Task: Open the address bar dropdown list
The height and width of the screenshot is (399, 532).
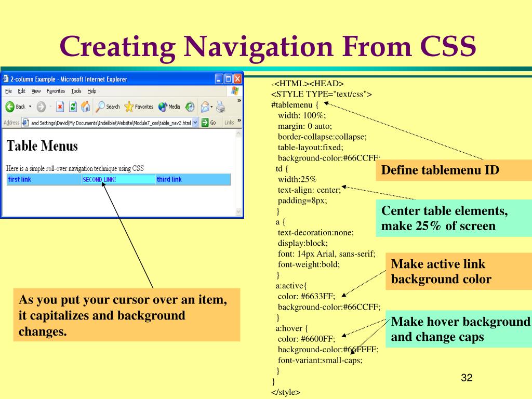Action: 195,123
